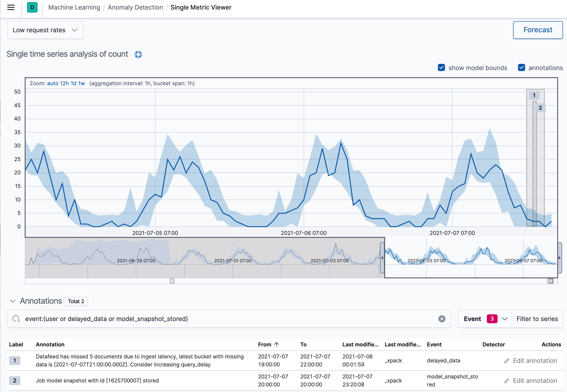Click the pencil icon on the model snapshot annotation

tap(507, 380)
